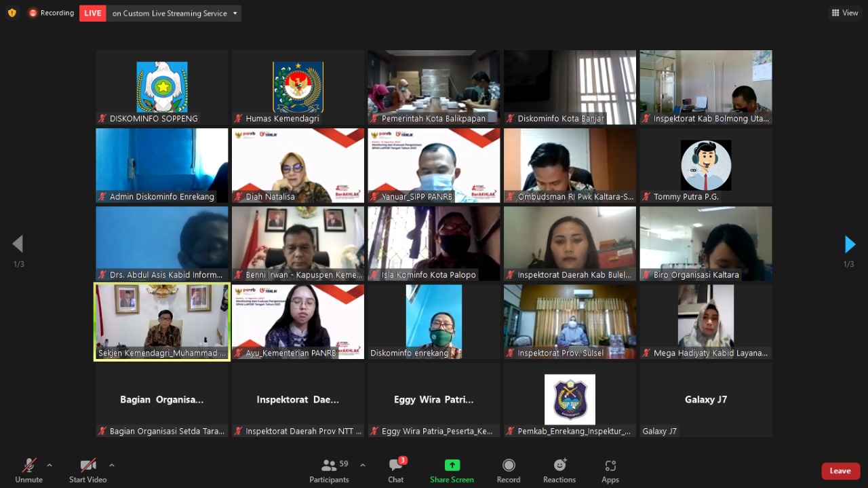The height and width of the screenshot is (488, 868).
Task: Open the View layout menu
Action: point(844,13)
